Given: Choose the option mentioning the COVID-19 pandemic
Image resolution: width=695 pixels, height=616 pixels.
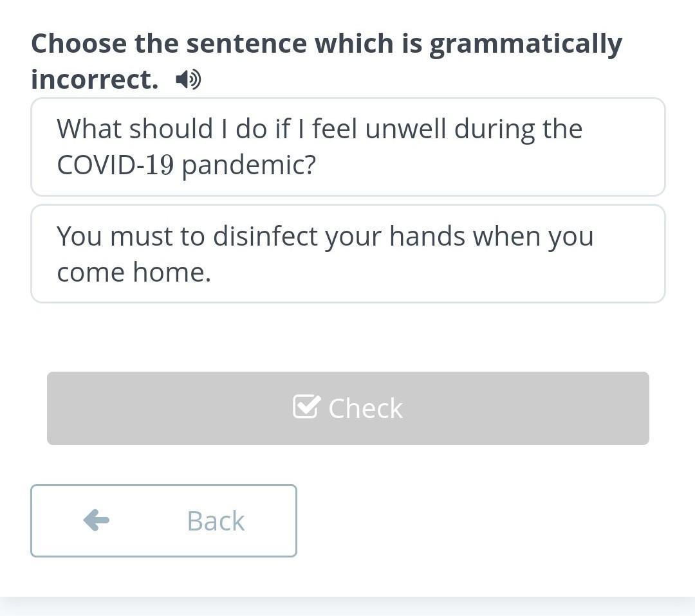Looking at the screenshot, I should pyautogui.click(x=347, y=147).
